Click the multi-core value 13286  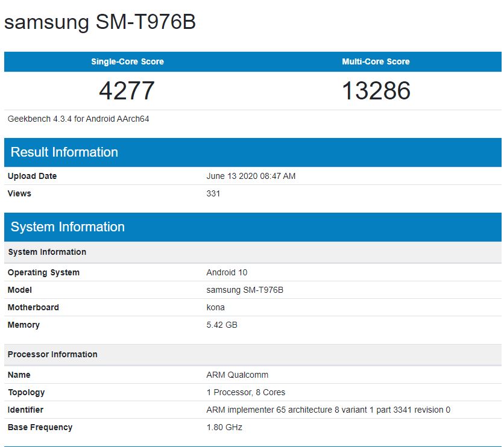tap(376, 90)
